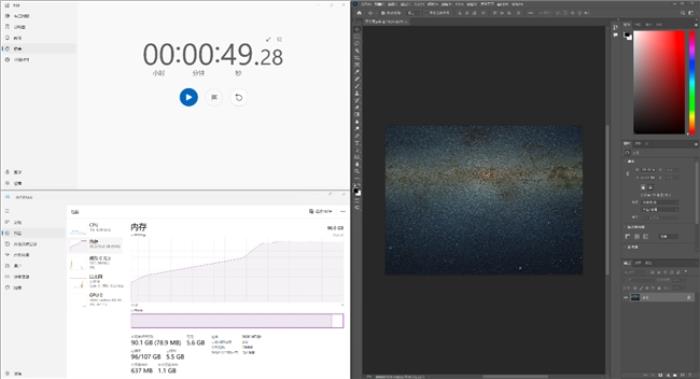Toggle visibility eye of the layer

pyautogui.click(x=626, y=297)
